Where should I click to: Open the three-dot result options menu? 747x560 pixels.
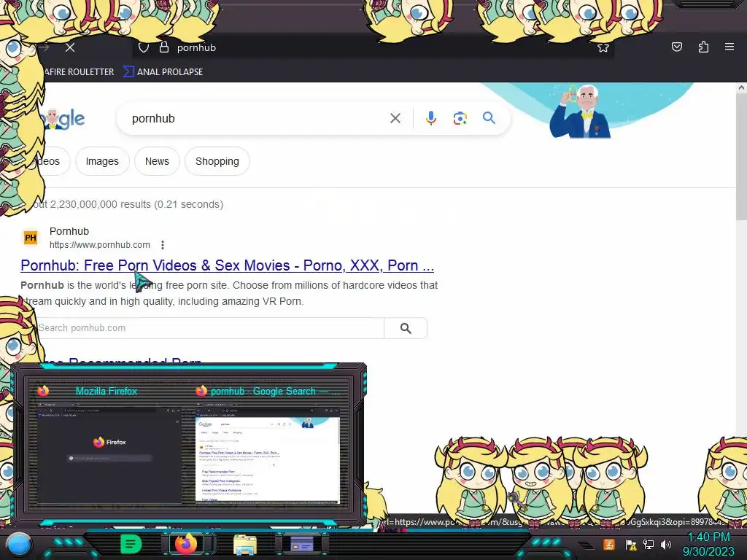163,245
